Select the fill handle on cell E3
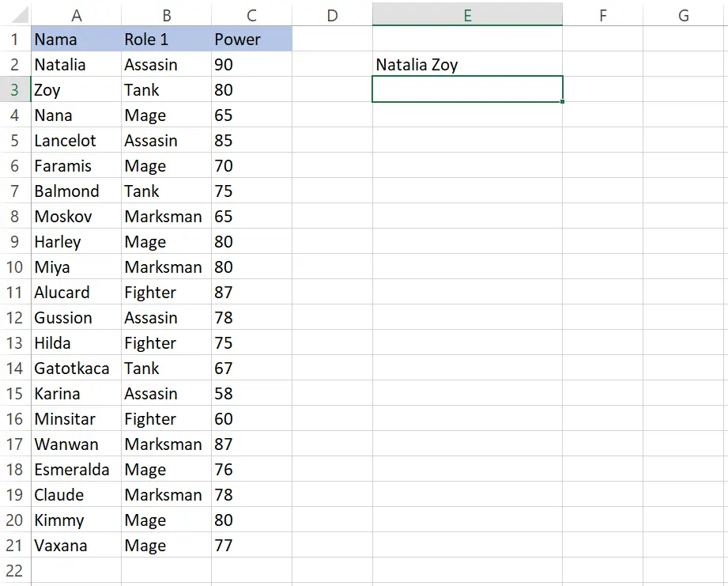Image resolution: width=728 pixels, height=586 pixels. [x=562, y=101]
